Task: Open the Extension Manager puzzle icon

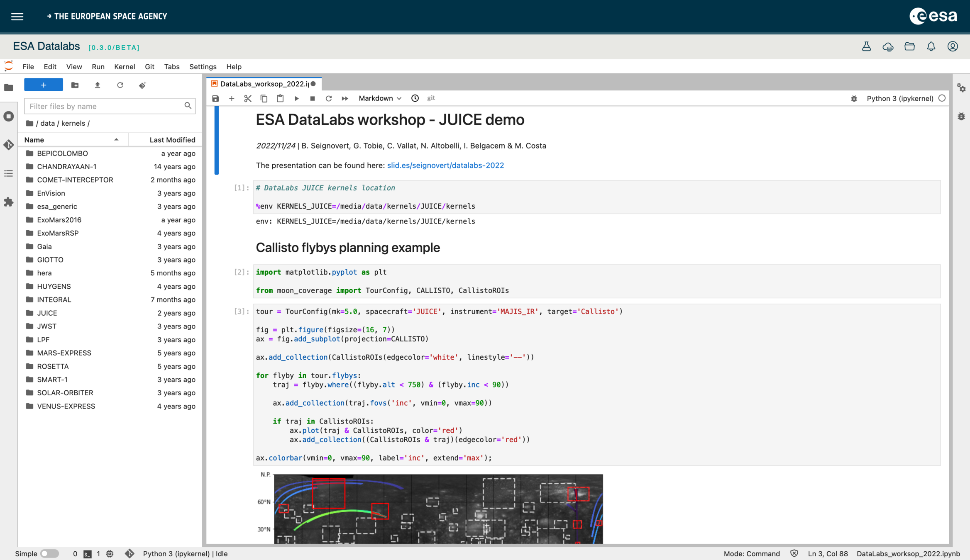Action: coord(9,202)
